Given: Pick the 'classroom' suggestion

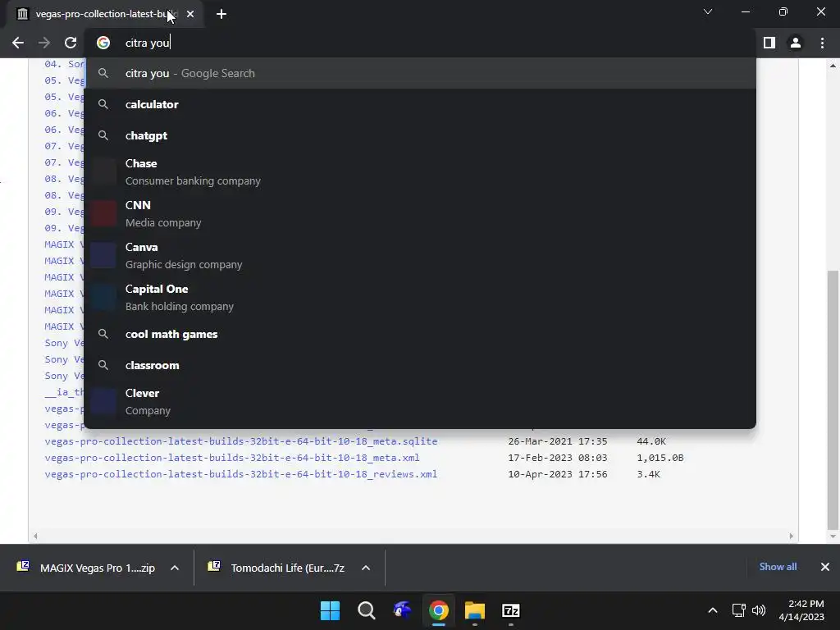Looking at the screenshot, I should pyautogui.click(x=420, y=365).
